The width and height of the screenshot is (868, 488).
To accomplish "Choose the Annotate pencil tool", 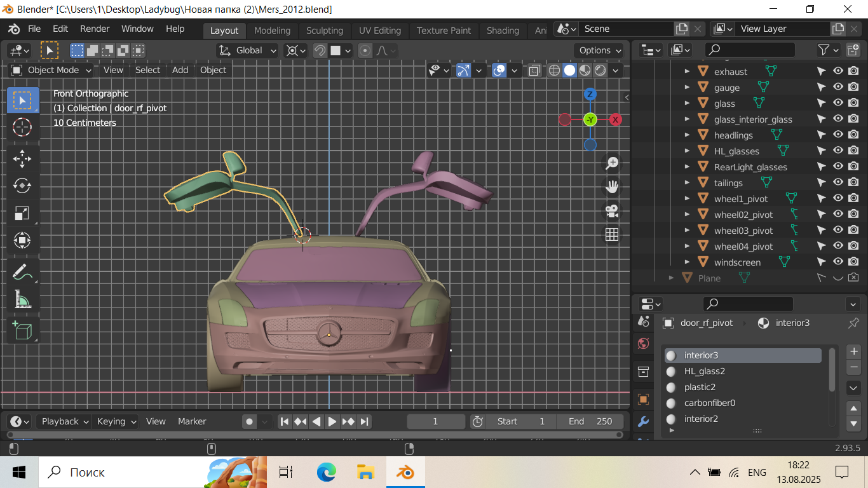I will coord(22,272).
